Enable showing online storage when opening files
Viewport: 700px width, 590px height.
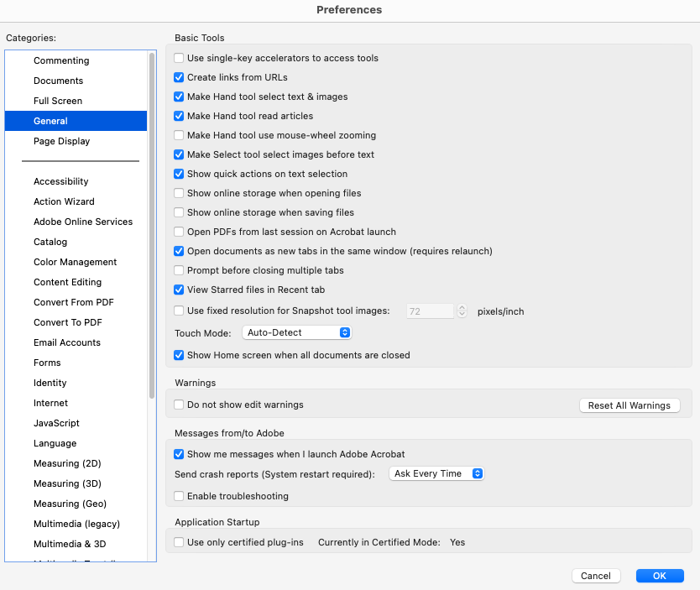[x=179, y=193]
